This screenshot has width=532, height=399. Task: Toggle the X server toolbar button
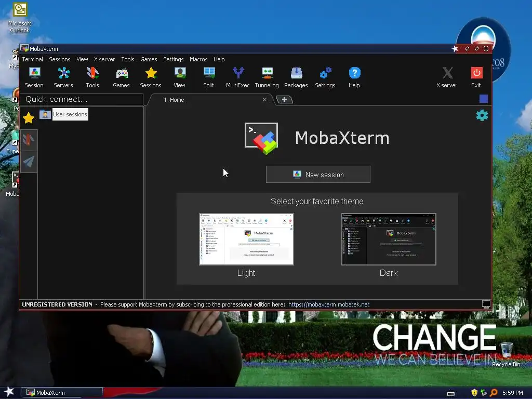447,77
